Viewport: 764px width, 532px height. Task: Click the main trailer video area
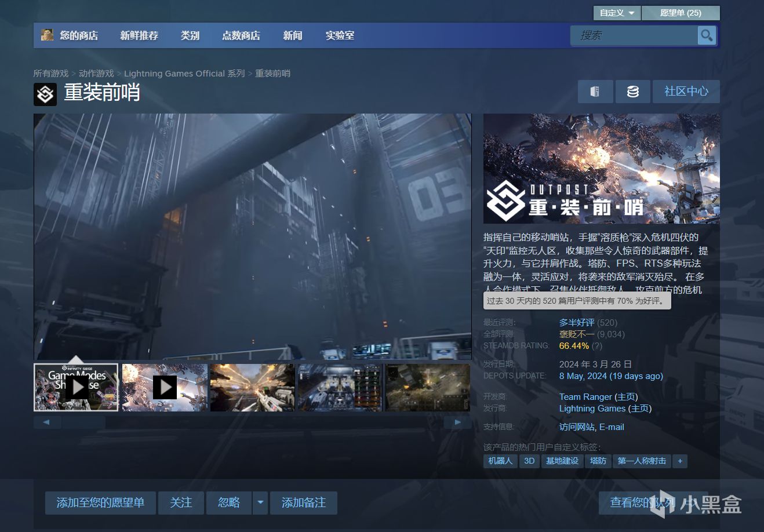[x=252, y=236]
